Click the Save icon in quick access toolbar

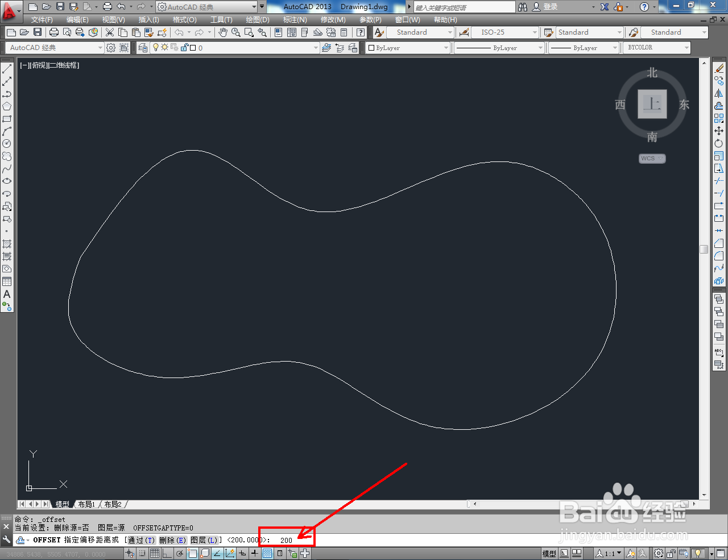pos(60,7)
